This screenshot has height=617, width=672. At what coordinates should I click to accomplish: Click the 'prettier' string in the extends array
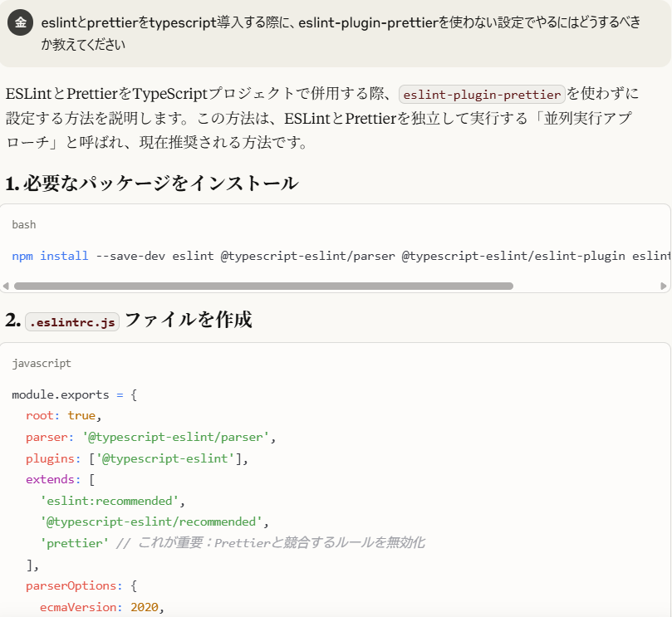(x=74, y=543)
